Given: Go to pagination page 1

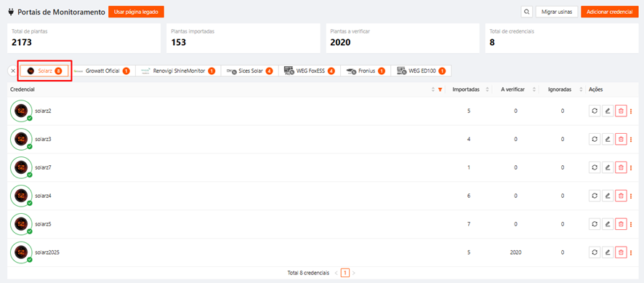Looking at the screenshot, I should (345, 273).
